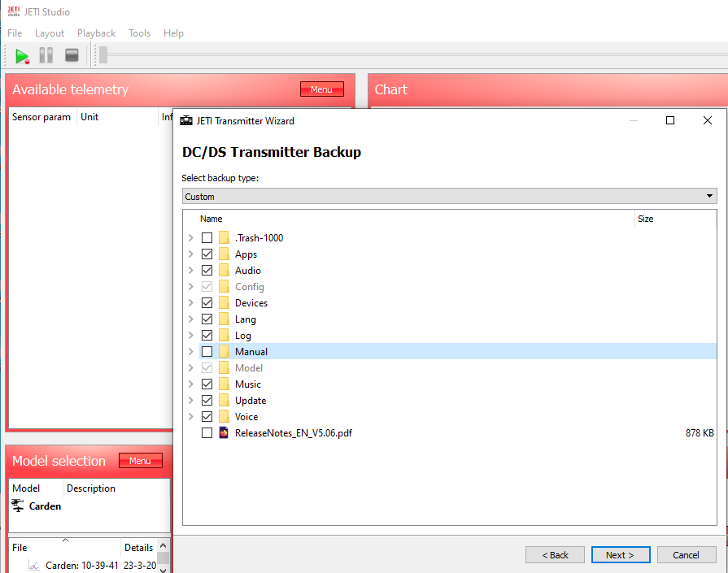The image size is (728, 573).
Task: Expand the Manual folder node
Action: tap(191, 351)
